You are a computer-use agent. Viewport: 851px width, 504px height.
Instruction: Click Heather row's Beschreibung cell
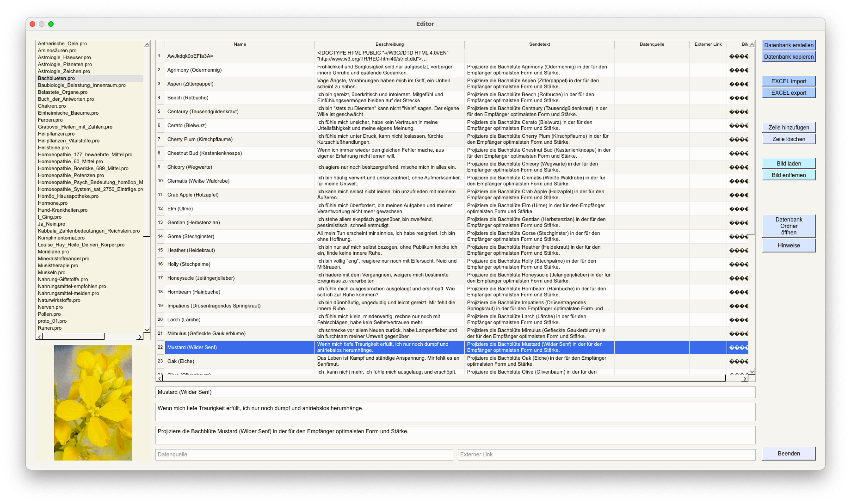pyautogui.click(x=389, y=250)
